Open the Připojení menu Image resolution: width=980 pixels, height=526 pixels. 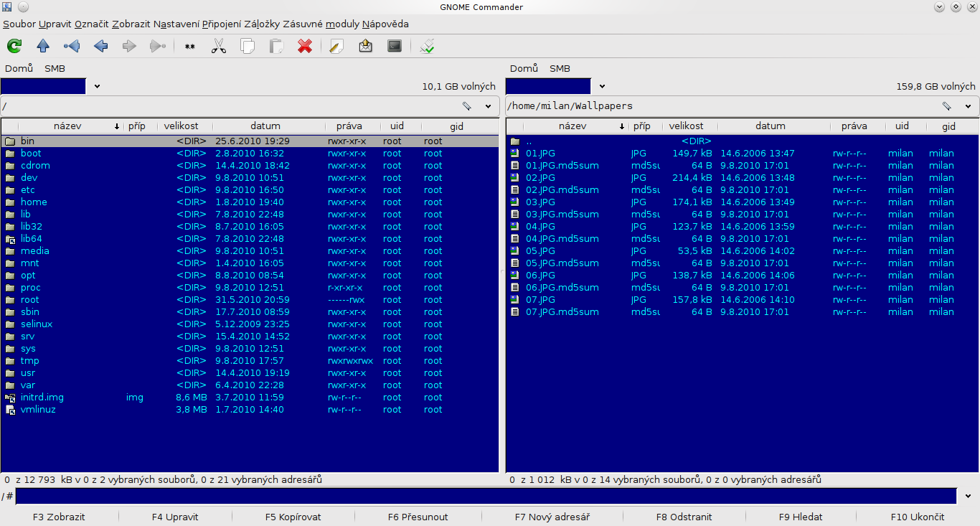[222, 24]
